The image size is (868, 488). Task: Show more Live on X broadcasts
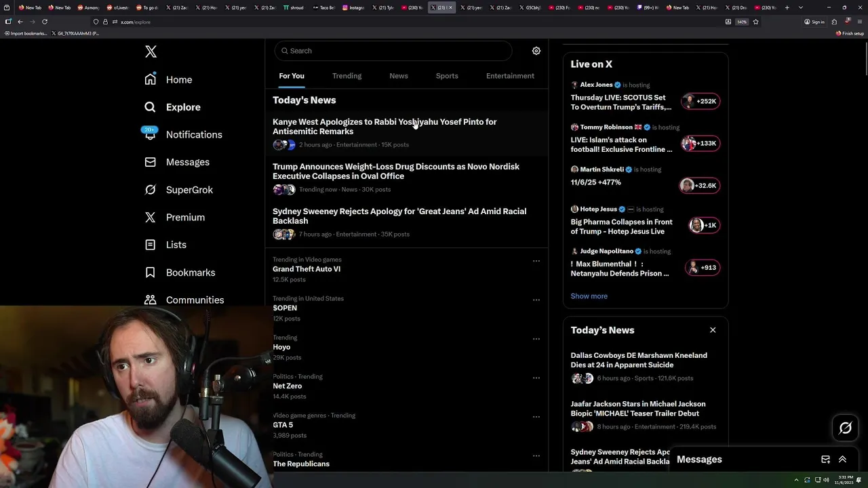(589, 296)
